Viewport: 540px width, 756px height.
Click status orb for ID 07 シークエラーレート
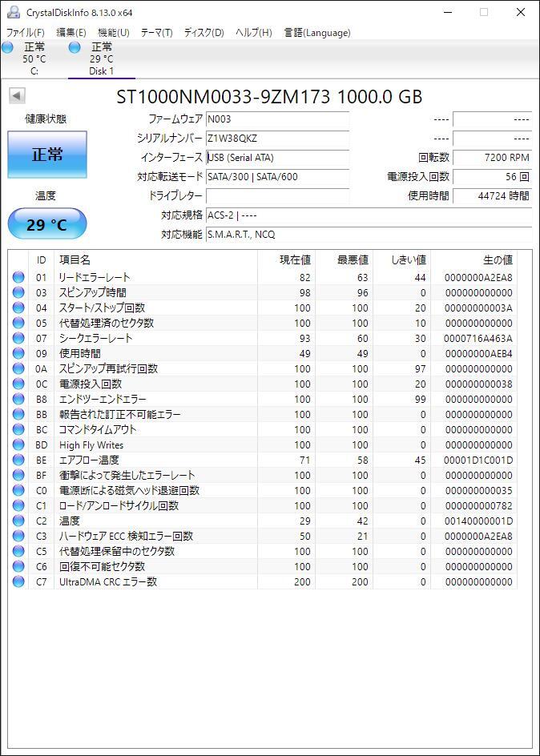[x=18, y=338]
